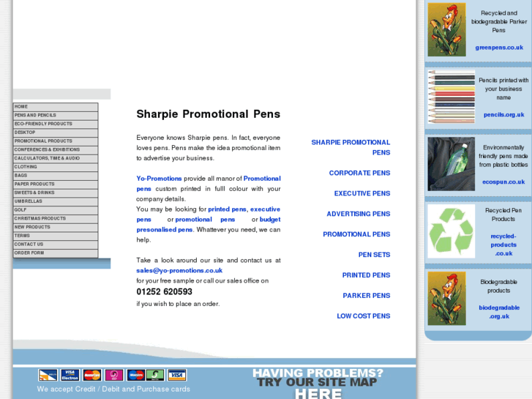Follow the Corporate Pens link
This screenshot has width=532, height=399.
coord(359,173)
